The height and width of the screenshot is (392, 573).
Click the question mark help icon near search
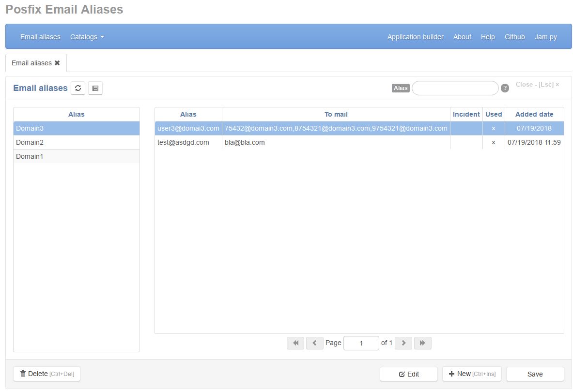[x=505, y=88]
